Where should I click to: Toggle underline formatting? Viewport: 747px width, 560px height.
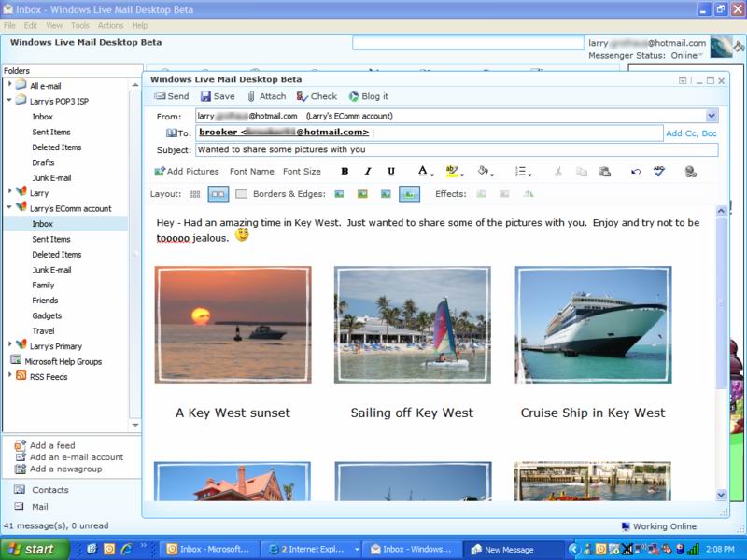point(391,172)
